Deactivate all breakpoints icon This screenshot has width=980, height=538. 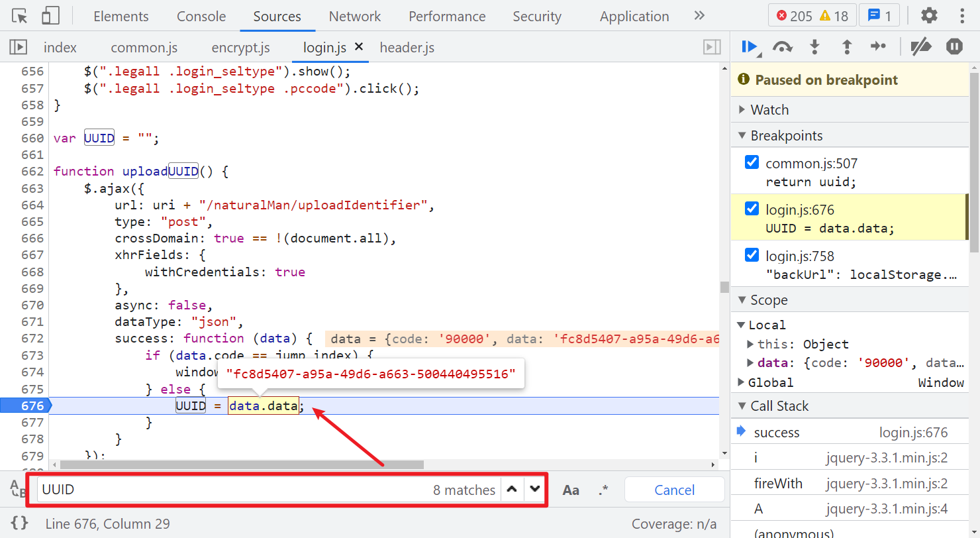[921, 46]
